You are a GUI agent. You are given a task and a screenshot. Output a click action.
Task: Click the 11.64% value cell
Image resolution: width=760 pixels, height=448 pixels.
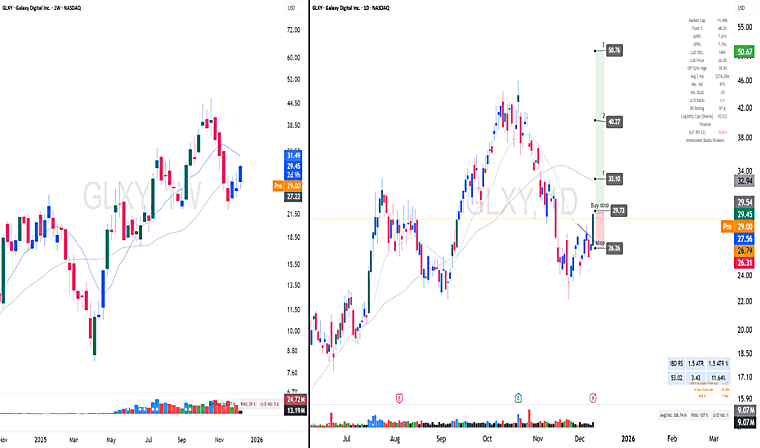coord(718,377)
